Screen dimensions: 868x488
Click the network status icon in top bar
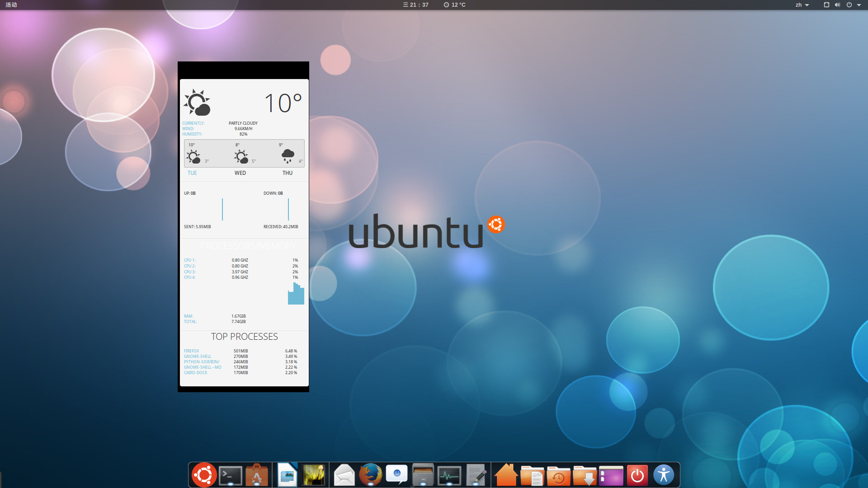click(x=826, y=5)
